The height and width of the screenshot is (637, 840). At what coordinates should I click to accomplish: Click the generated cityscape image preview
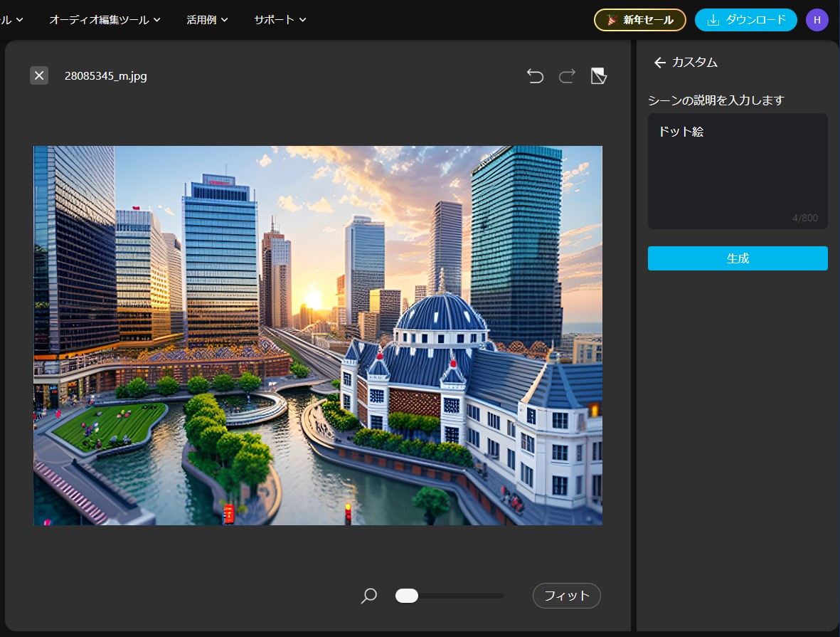pyautogui.click(x=318, y=335)
